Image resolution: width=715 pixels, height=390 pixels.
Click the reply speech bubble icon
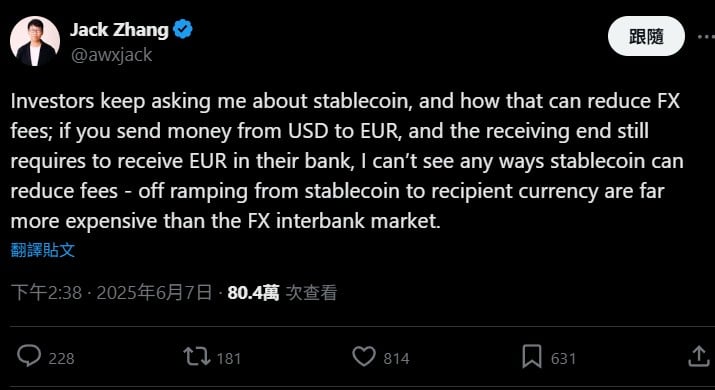point(29,356)
